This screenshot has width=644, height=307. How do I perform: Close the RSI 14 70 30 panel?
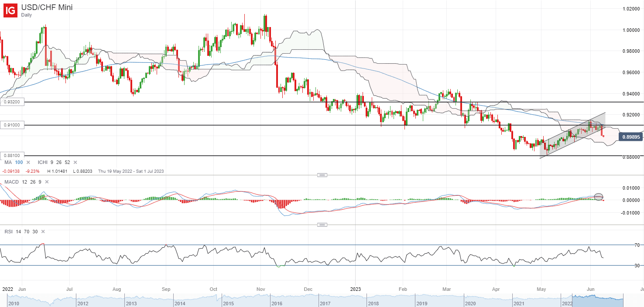(43, 232)
